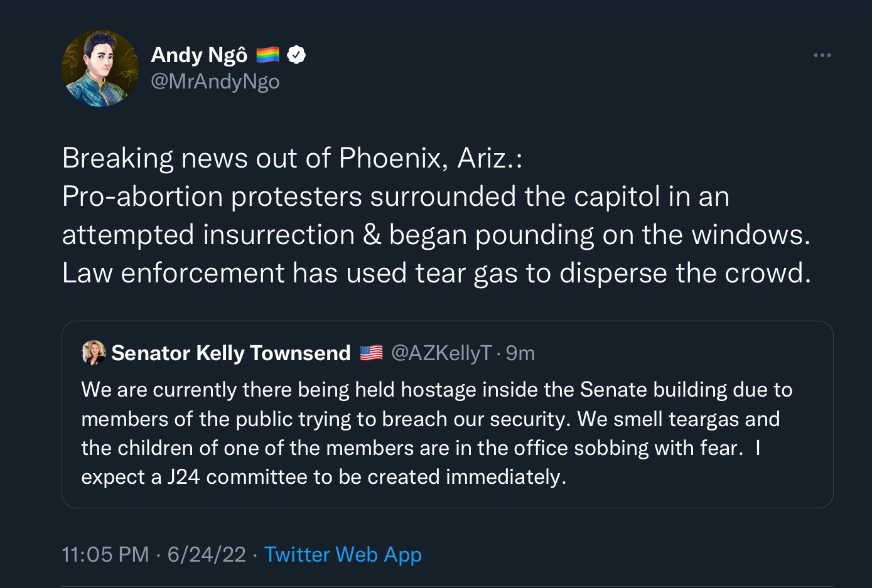
Task: Open Andy Ngô's profile avatar picture
Action: tap(100, 68)
